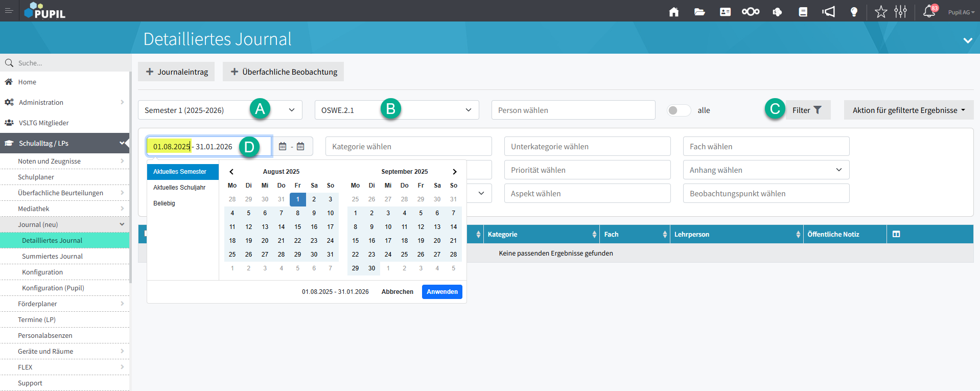The image size is (980, 391).
Task: Click the megaphone announcements icon
Action: click(x=828, y=12)
